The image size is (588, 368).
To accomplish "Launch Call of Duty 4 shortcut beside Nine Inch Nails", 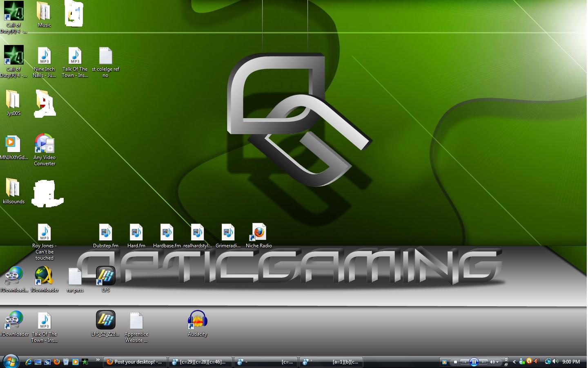I will pyautogui.click(x=13, y=61).
